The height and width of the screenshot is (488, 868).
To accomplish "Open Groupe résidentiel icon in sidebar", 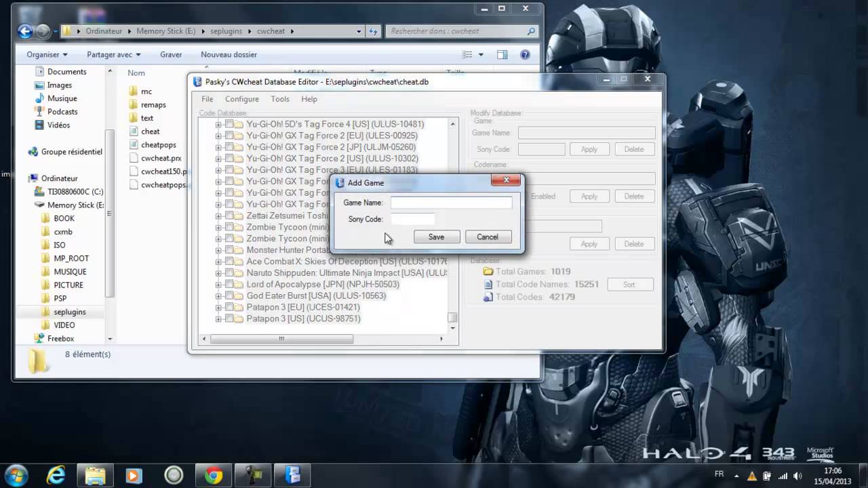I will click(33, 152).
